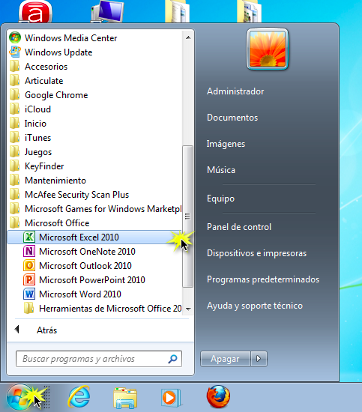Image resolution: width=362 pixels, height=412 pixels.
Task: Click the Accesorios folder icon
Action: click(x=15, y=66)
